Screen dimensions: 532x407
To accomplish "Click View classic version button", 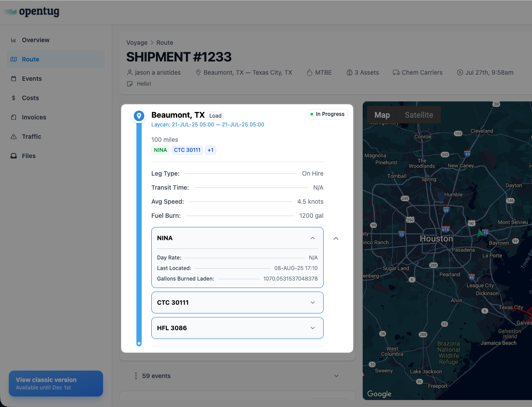I will [x=56, y=383].
